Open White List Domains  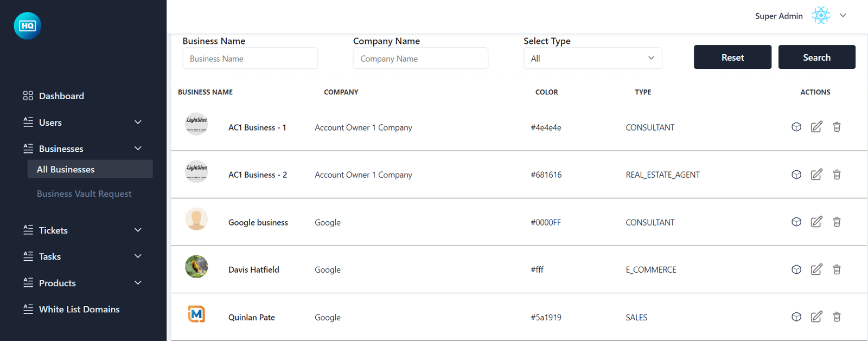coord(79,309)
